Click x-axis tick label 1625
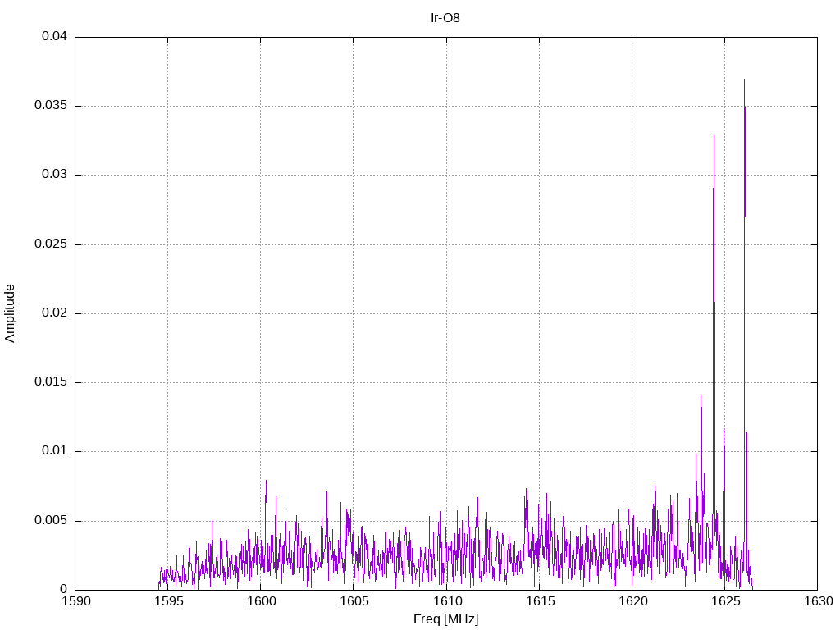 point(725,601)
